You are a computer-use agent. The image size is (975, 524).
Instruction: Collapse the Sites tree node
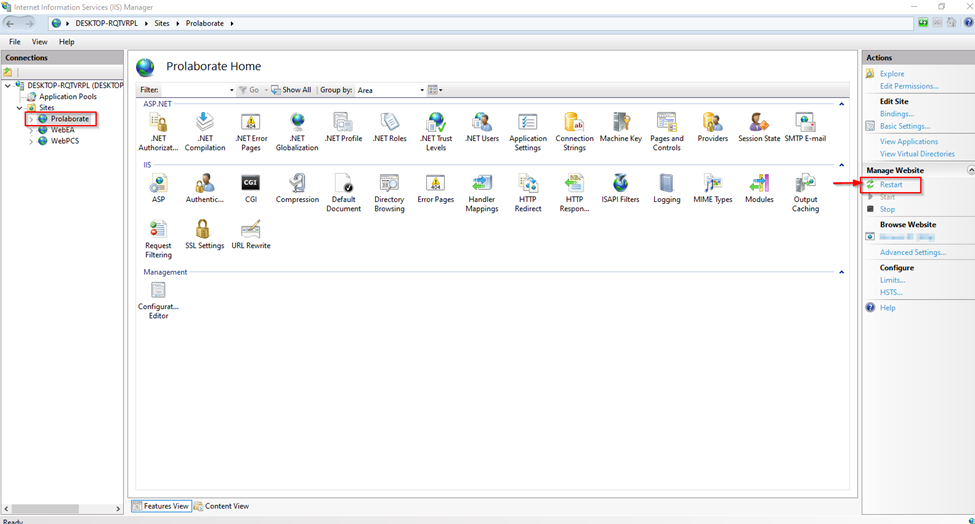coord(19,108)
